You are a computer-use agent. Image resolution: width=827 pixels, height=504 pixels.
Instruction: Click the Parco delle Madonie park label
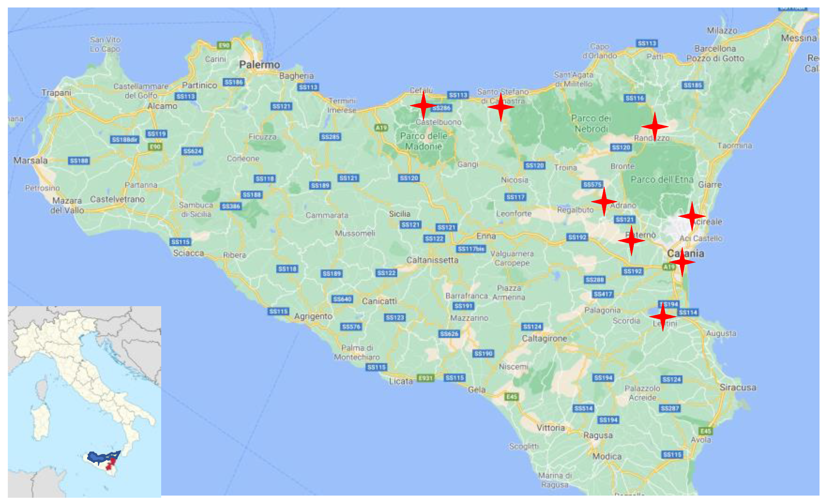point(423,141)
